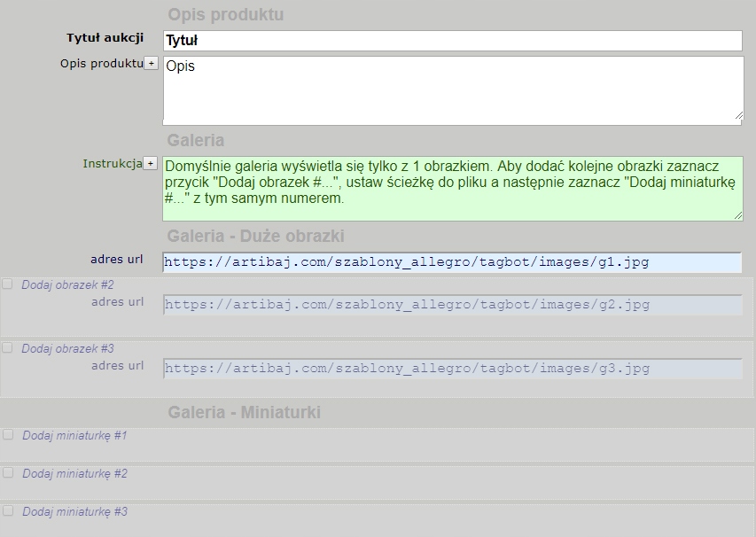This screenshot has width=756, height=537.
Task: Enable the Dodaj obrazek #2 checkbox
Action: click(x=7, y=284)
